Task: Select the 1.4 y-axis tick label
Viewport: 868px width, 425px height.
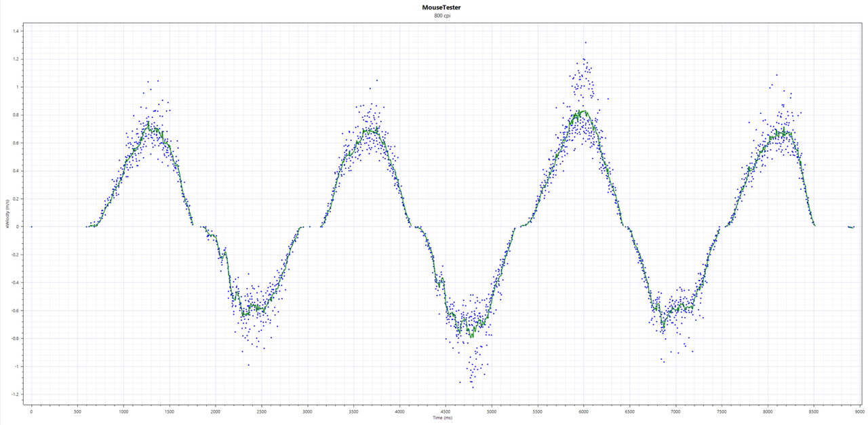Action: pos(17,31)
